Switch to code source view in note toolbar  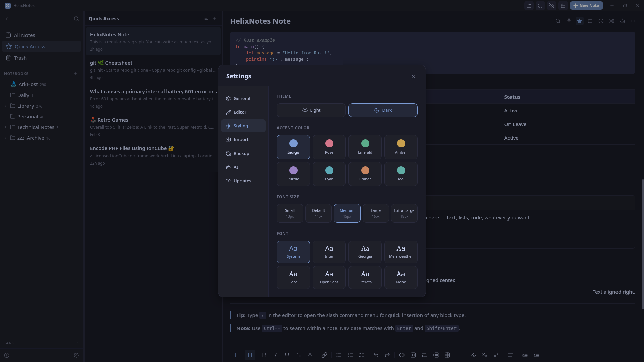tap(634, 21)
